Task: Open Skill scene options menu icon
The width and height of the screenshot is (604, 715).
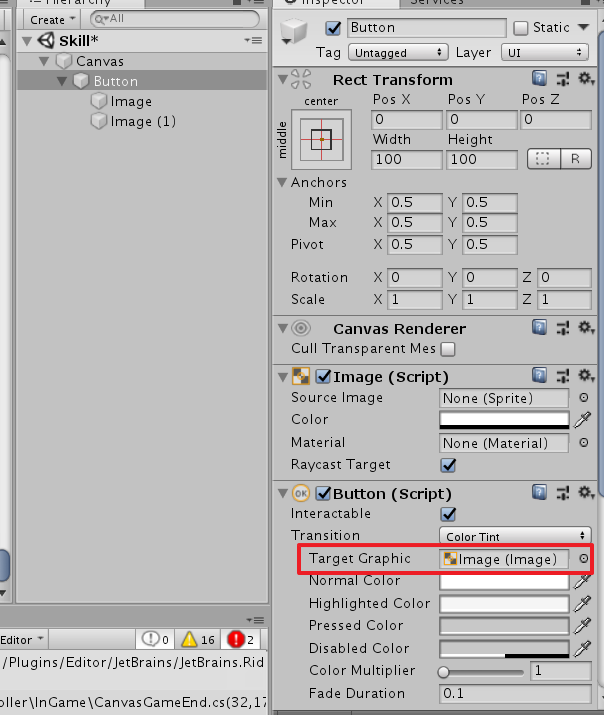Action: [x=253, y=41]
